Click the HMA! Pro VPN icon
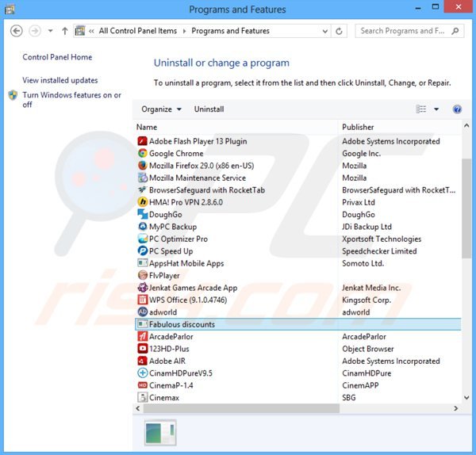 click(142, 202)
